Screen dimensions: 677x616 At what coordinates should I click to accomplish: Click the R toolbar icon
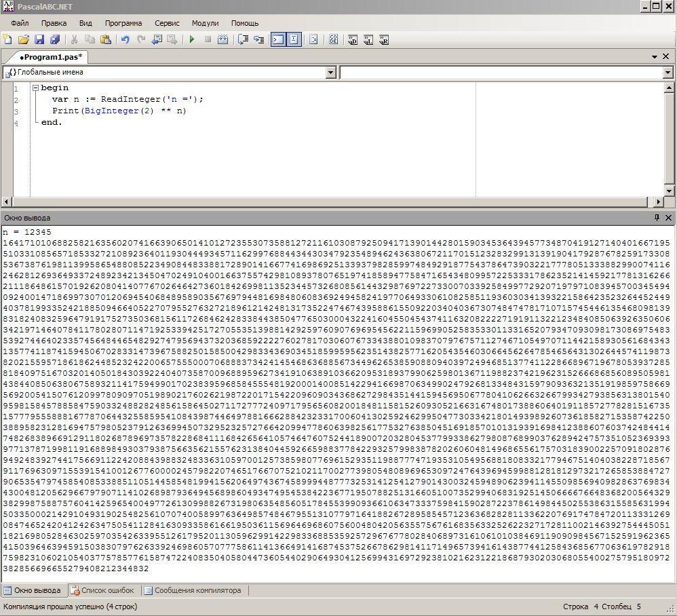coord(384,40)
